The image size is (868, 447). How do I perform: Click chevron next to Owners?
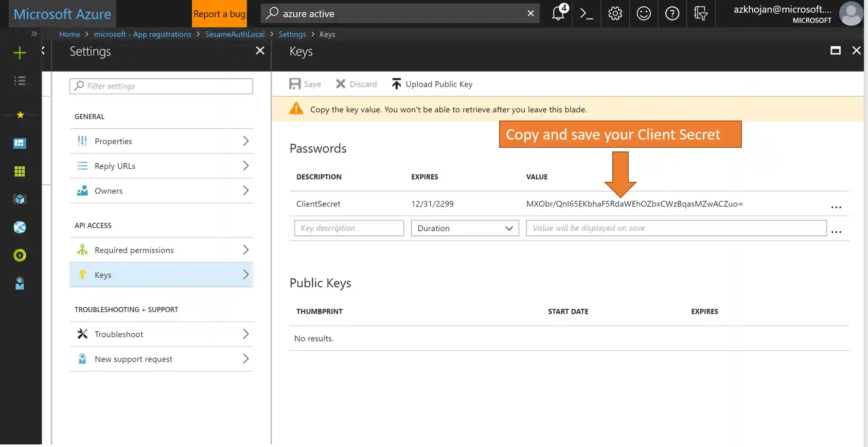click(245, 191)
